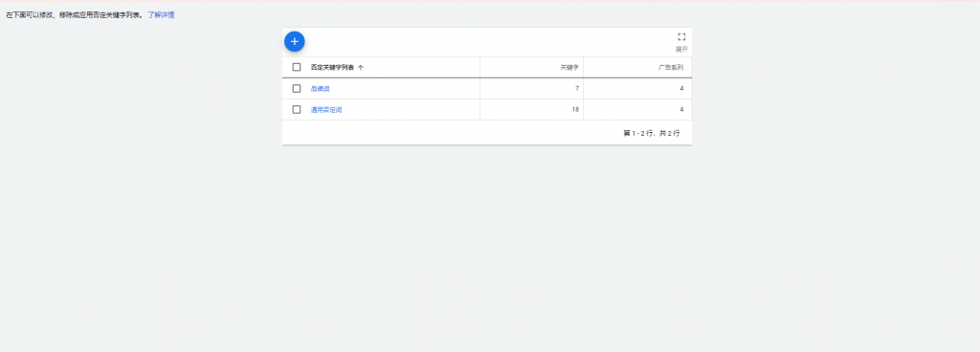Click the blue plus button to add list
The height and width of the screenshot is (352, 980).
tap(295, 42)
